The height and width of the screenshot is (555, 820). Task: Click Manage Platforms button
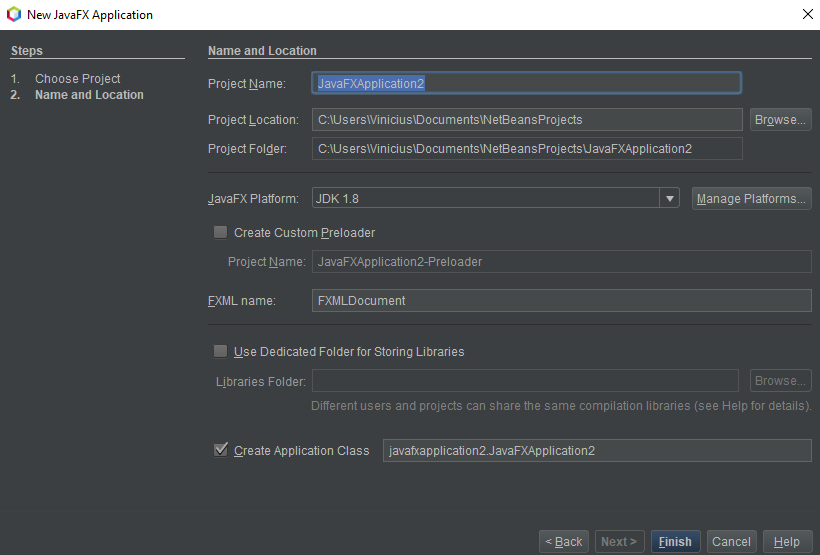tap(751, 198)
